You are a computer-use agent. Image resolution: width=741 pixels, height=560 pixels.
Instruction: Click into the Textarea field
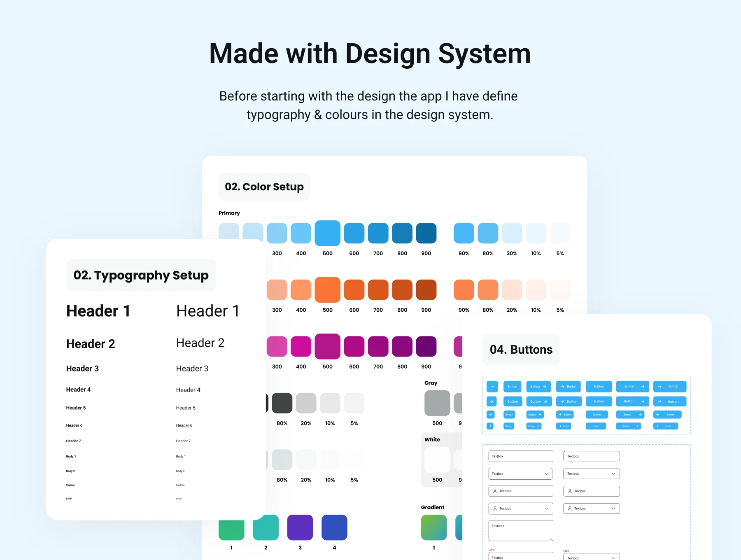pyautogui.click(x=521, y=530)
